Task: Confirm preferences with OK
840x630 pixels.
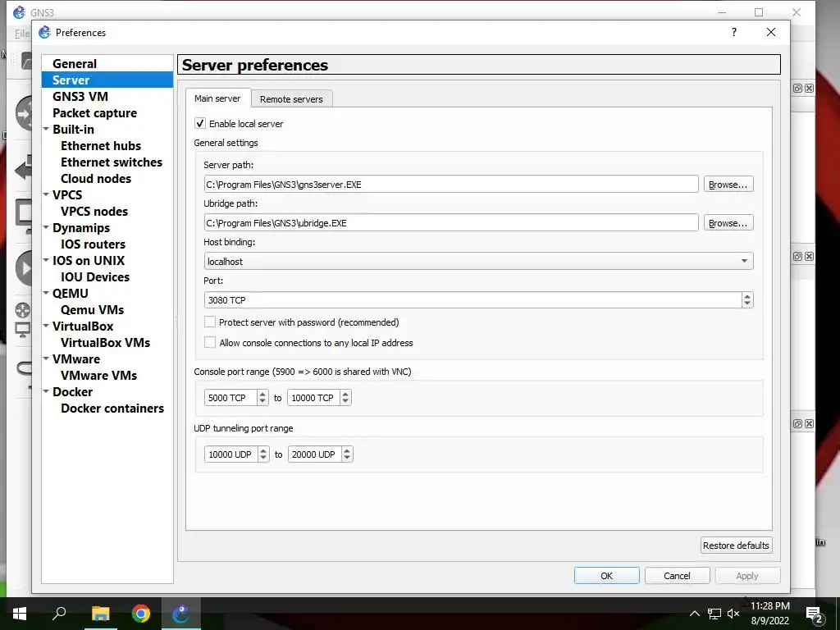Action: (606, 575)
